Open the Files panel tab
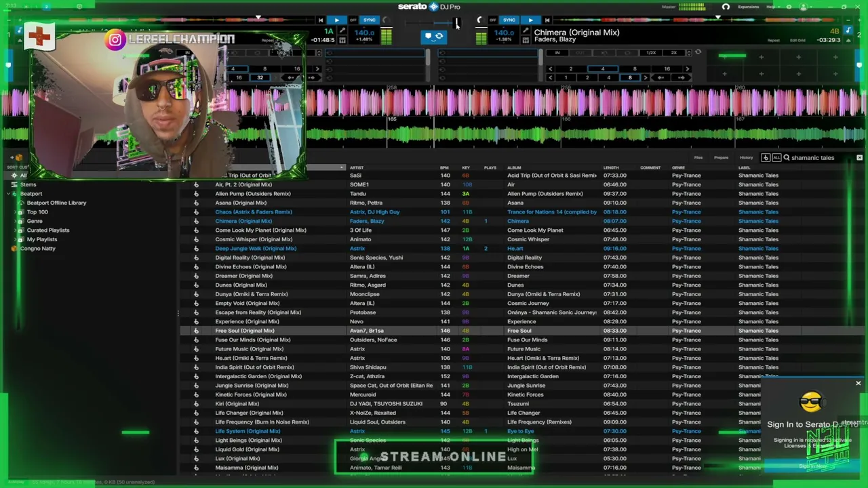Viewport: 868px width, 488px height. [x=698, y=158]
